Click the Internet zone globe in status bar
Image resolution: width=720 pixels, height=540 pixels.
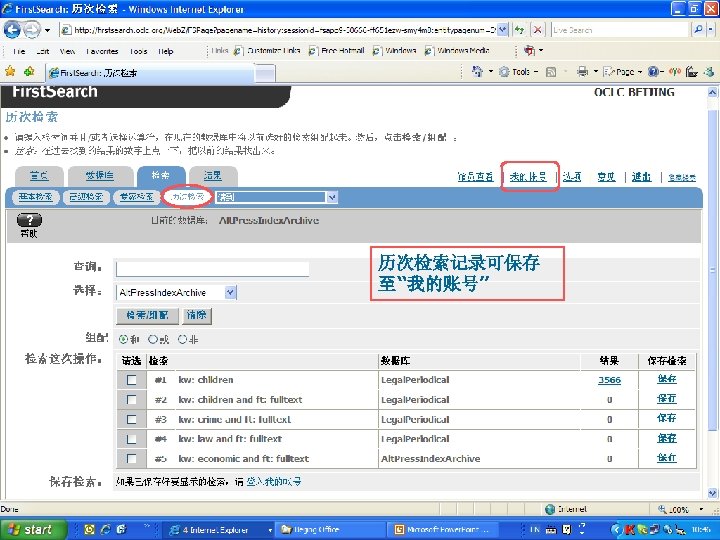click(550, 509)
